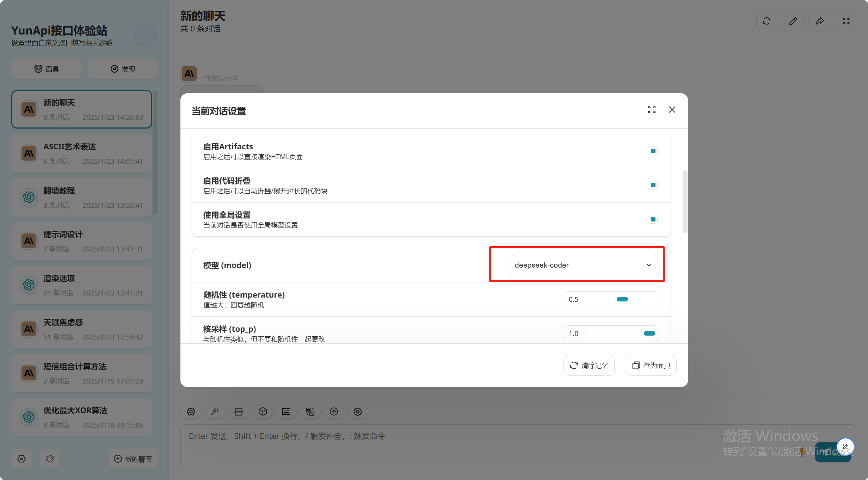Select the ASCII艺术表达 chat in sidebar
This screenshot has height=480, width=868.
[82, 154]
